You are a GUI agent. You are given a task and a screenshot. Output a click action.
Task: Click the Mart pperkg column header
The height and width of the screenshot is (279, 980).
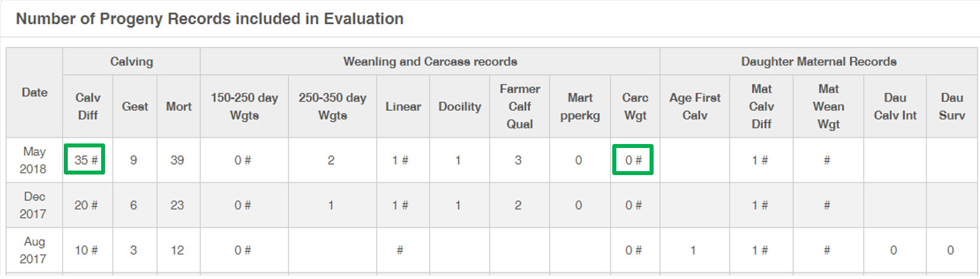click(580, 106)
